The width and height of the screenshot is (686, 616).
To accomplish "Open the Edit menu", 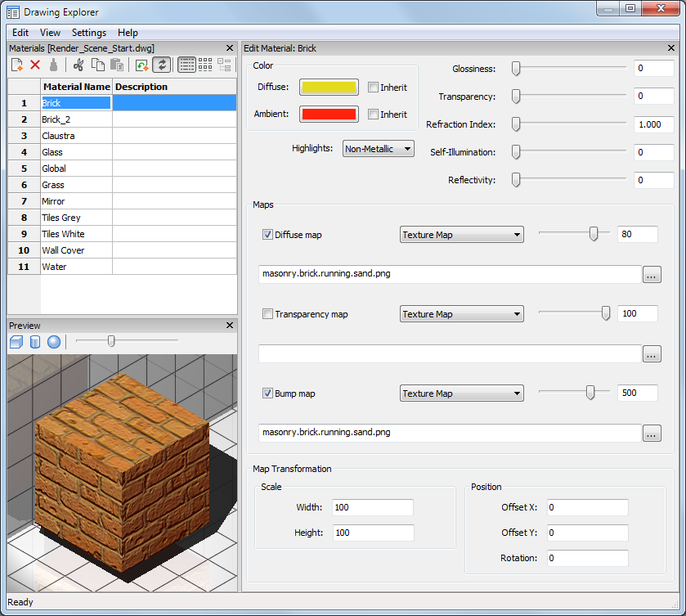I will point(20,33).
